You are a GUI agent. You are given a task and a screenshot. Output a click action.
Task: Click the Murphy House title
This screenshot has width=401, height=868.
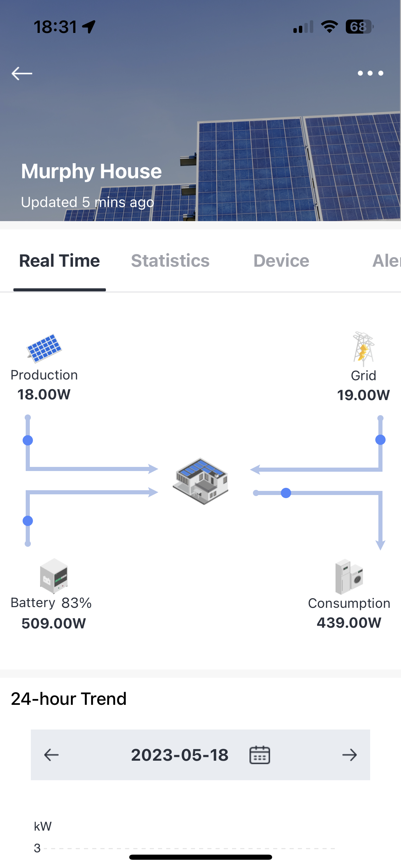[91, 171]
